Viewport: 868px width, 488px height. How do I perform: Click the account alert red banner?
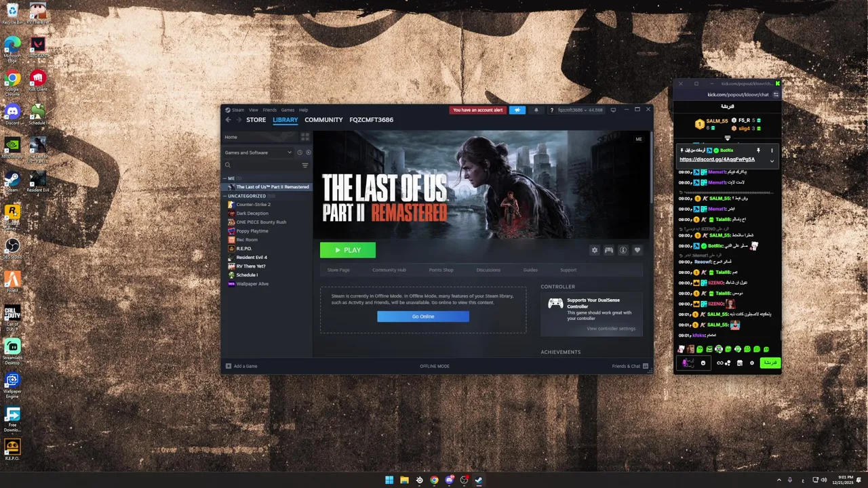point(478,110)
